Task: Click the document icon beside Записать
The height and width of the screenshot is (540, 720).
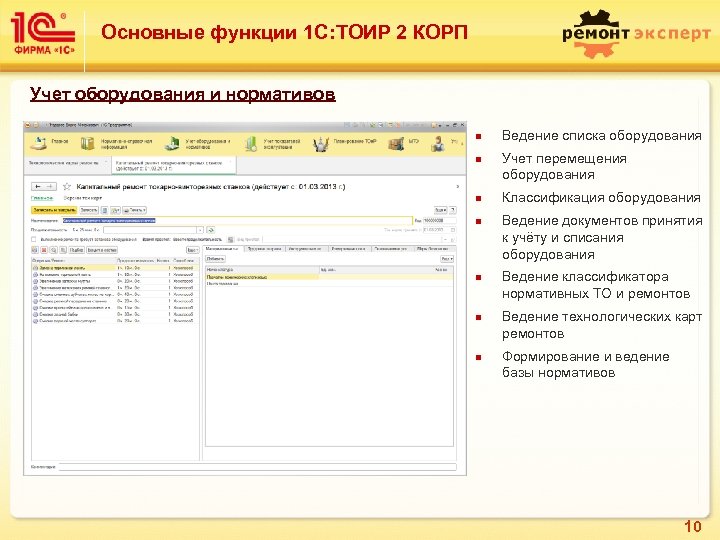Action: coord(105,210)
